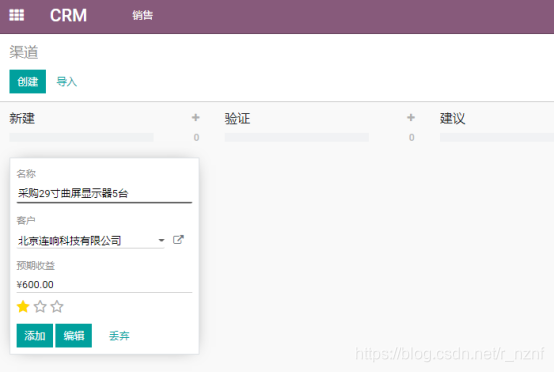Click the 0 count in 新建 column
Screen dimensions: 554x372
pyautogui.click(x=196, y=137)
